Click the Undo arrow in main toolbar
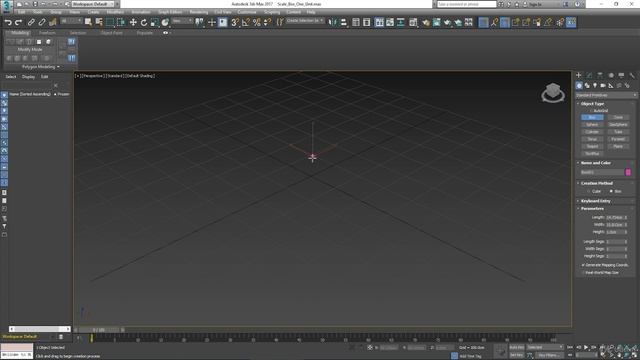Viewport: 640px width, 360px height. pyautogui.click(x=8, y=22)
